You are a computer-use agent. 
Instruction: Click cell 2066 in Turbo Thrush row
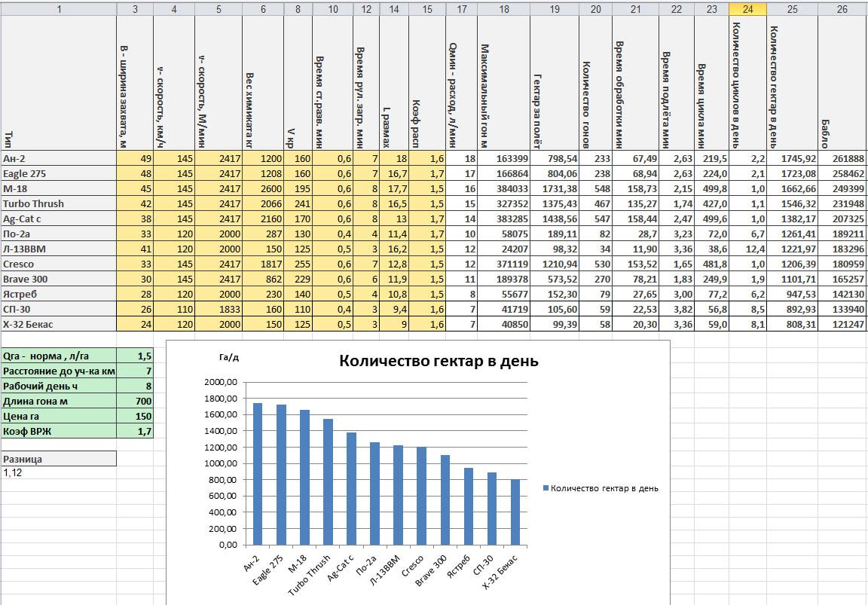pyautogui.click(x=263, y=203)
